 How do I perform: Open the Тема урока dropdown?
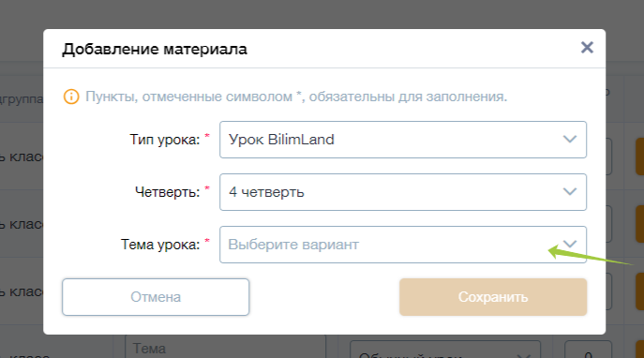click(403, 245)
